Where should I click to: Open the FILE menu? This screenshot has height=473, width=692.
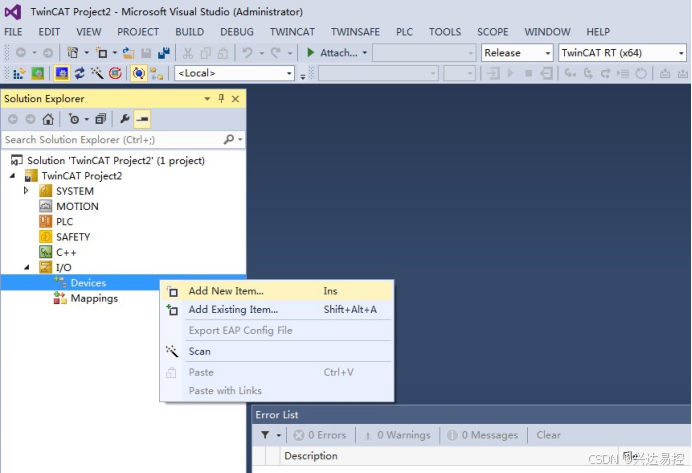click(13, 32)
